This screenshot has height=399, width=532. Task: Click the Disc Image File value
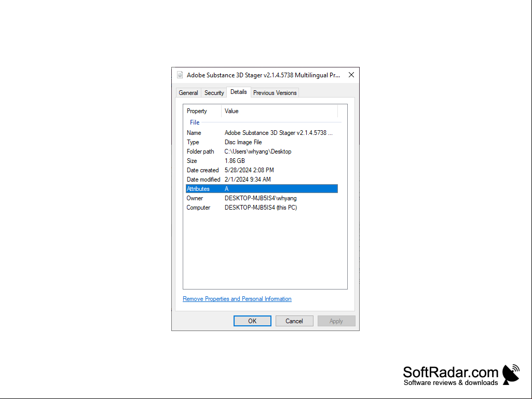click(243, 142)
